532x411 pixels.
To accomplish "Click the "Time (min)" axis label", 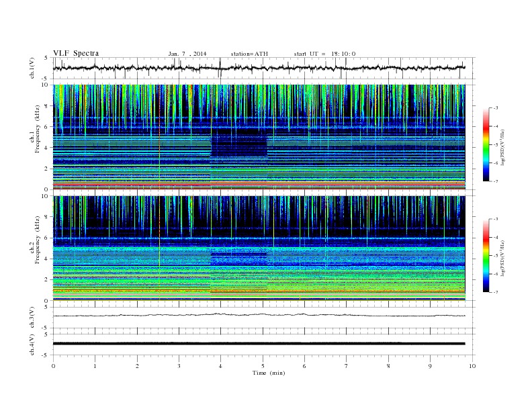I will point(269,373).
